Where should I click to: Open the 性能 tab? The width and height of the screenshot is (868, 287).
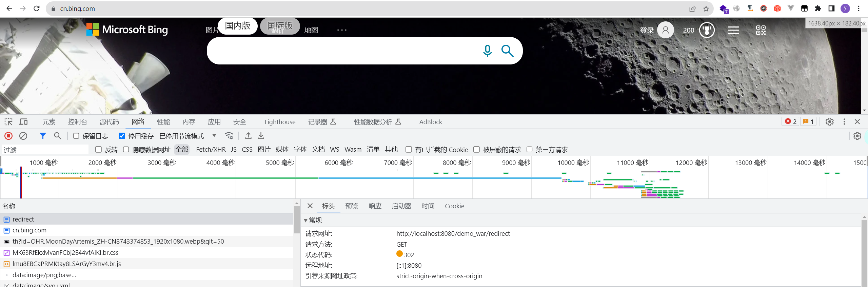163,122
